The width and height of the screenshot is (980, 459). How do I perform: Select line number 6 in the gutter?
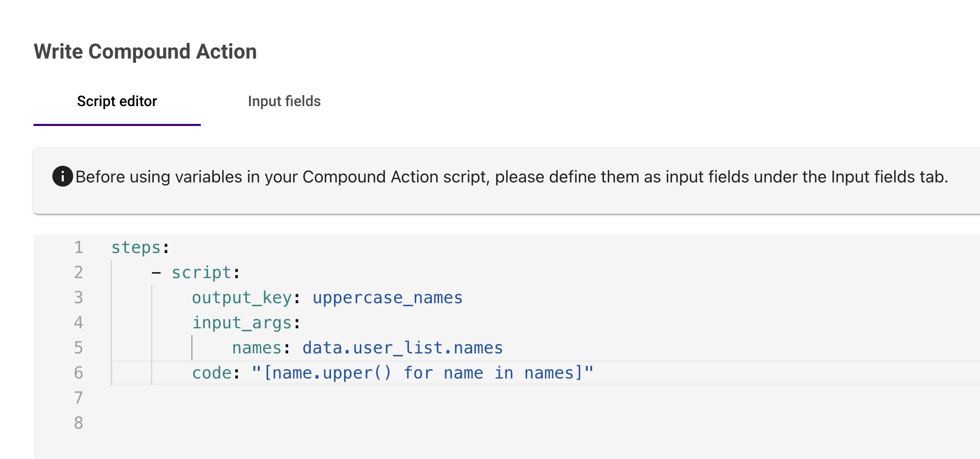78,373
